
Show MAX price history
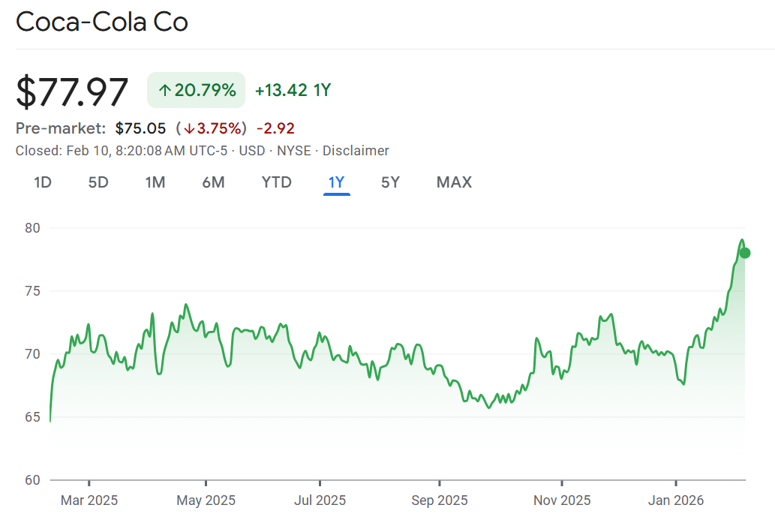454,182
